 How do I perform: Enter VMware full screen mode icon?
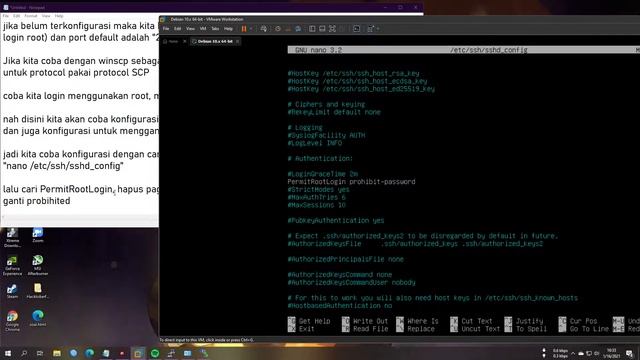pyautogui.click(x=332, y=29)
